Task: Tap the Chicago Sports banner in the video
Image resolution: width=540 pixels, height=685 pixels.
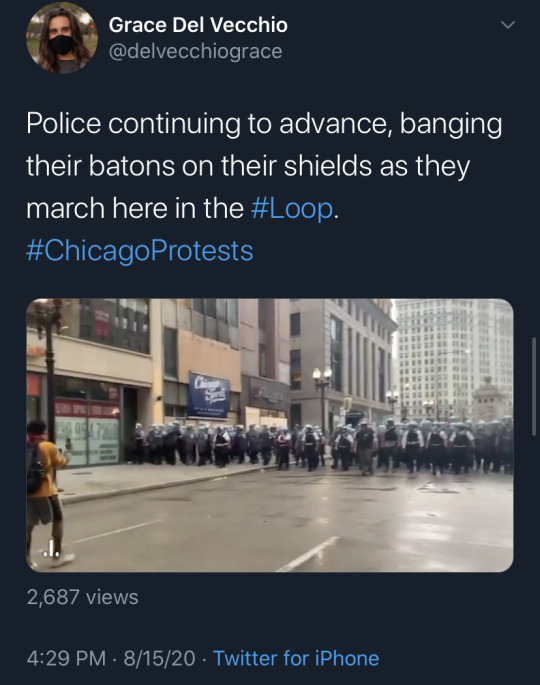Action: (x=208, y=395)
